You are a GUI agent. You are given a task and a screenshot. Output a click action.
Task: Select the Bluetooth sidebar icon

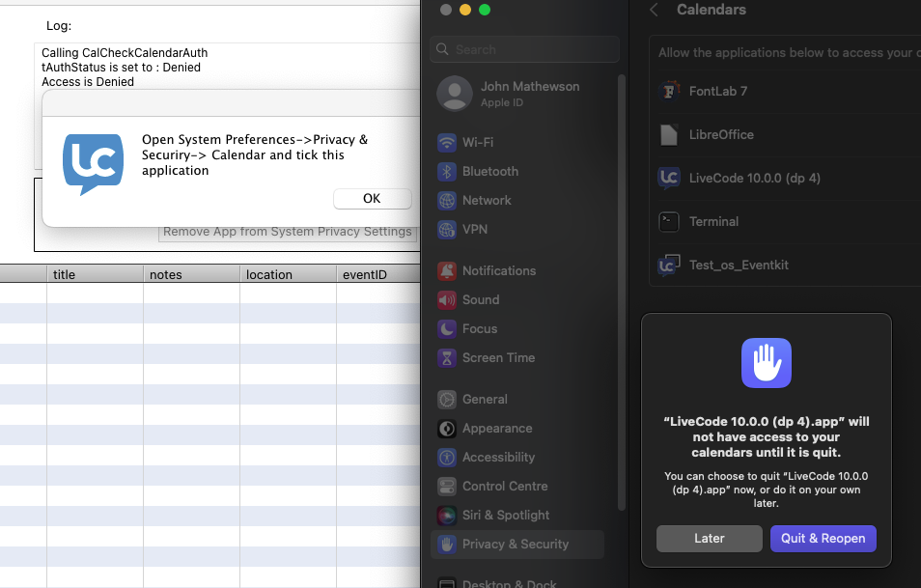pos(447,172)
